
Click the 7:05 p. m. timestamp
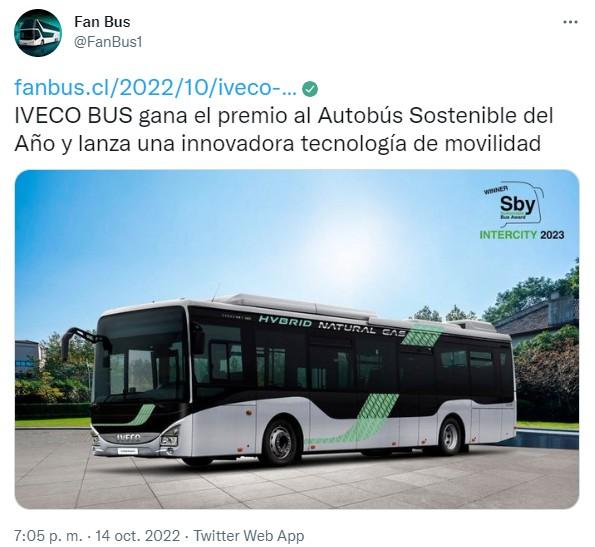coord(48,536)
